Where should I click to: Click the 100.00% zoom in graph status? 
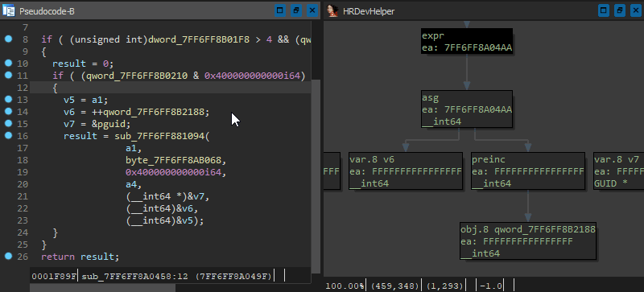point(345,286)
